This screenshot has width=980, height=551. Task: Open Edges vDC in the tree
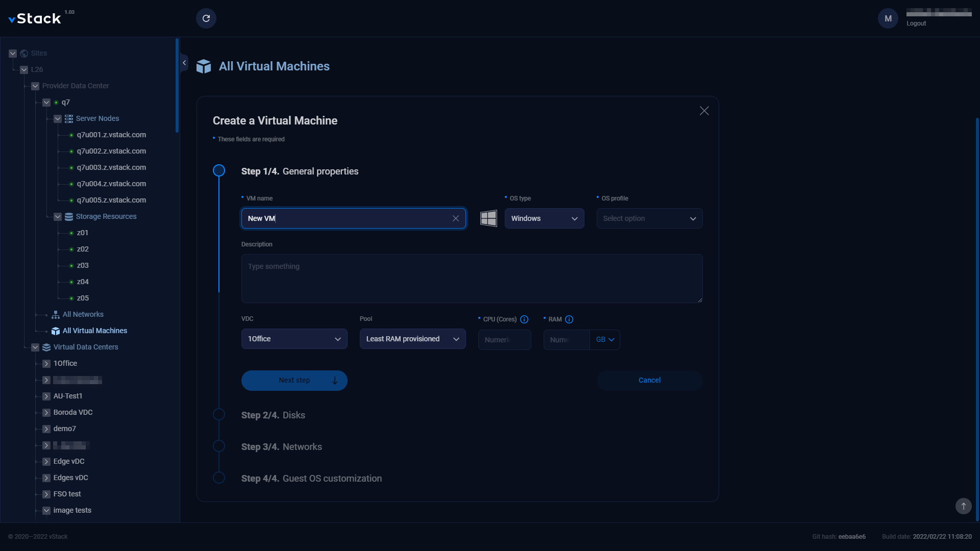[70, 478]
